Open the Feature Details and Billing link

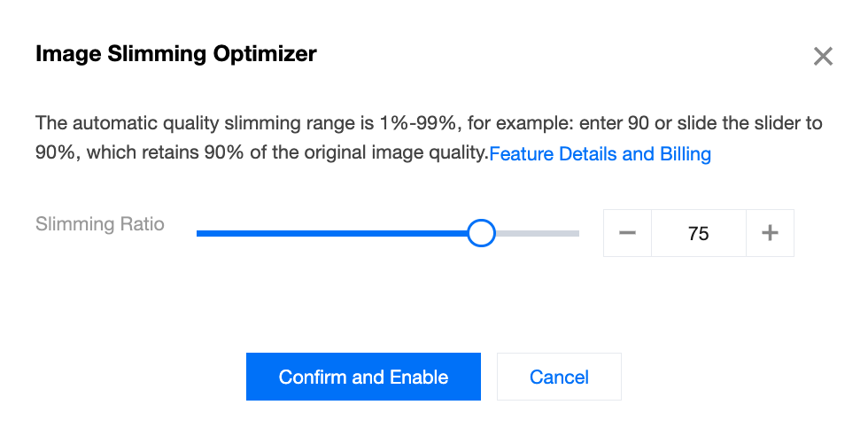600,154
